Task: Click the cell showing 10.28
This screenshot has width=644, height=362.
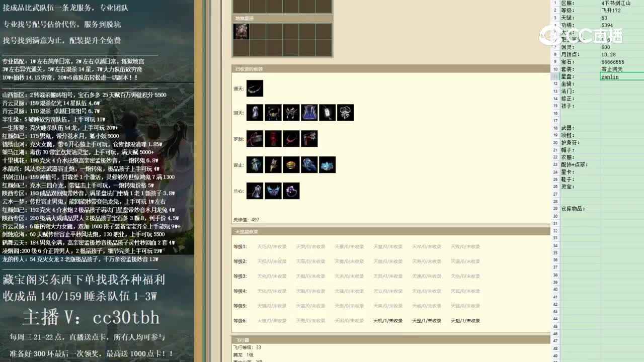Action: (622, 55)
